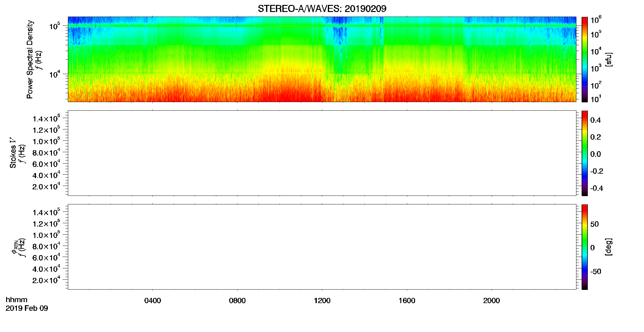The height and width of the screenshot is (332, 644).
Task: Click the Power Spectral Density axis label
Action: [30, 59]
